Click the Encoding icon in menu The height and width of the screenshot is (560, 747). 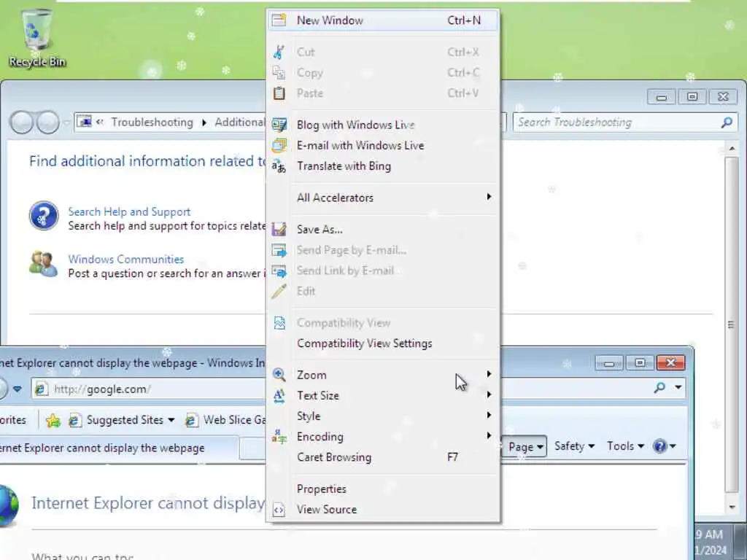279,436
